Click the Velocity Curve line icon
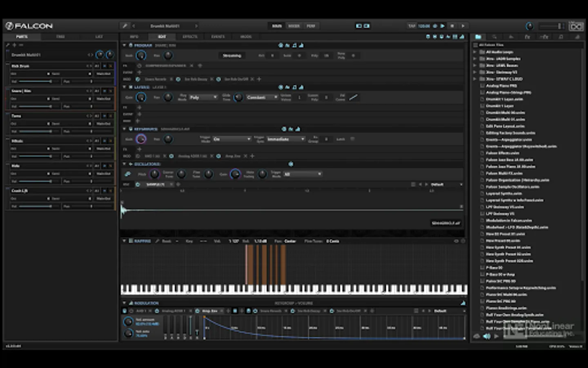Image resolution: width=588 pixels, height=368 pixels. (353, 97)
